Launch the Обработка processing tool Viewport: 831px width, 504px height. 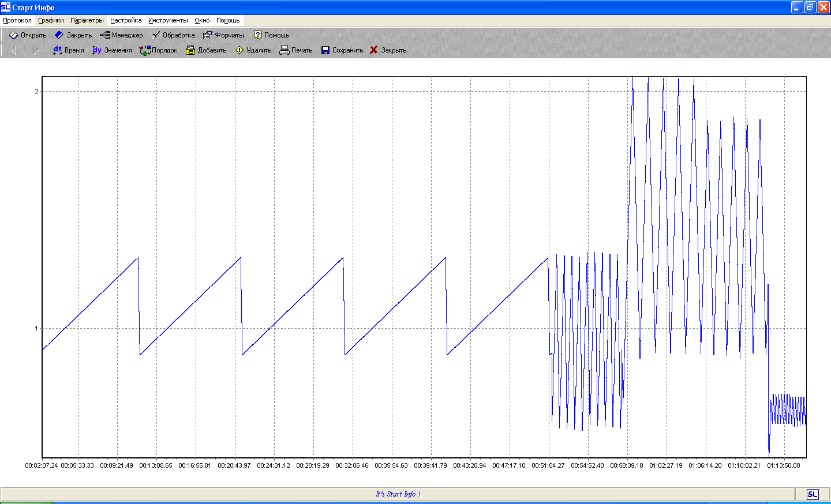click(x=173, y=35)
